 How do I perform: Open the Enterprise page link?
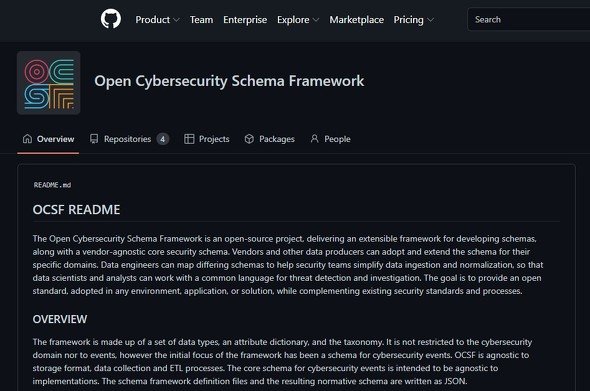pos(245,20)
